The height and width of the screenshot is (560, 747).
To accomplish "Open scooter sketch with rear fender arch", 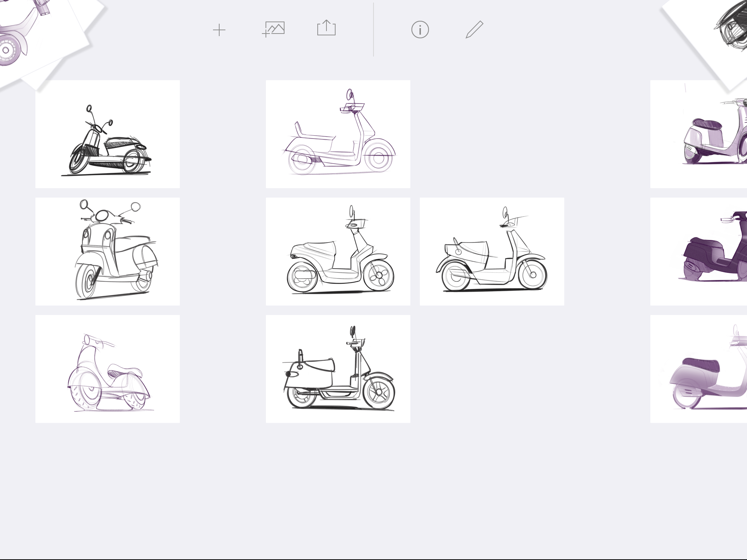I will pos(492,252).
